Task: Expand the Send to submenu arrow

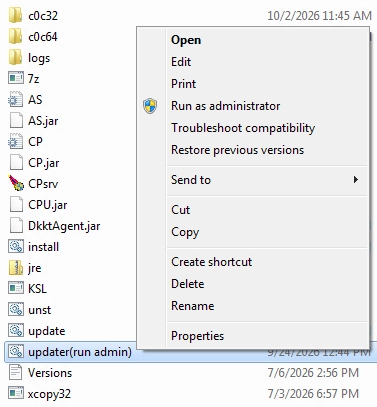Action: tap(356, 180)
